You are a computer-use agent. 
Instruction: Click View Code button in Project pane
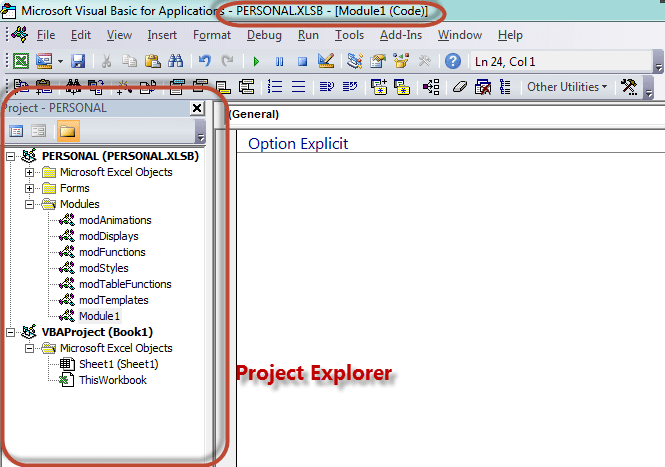coord(16,131)
